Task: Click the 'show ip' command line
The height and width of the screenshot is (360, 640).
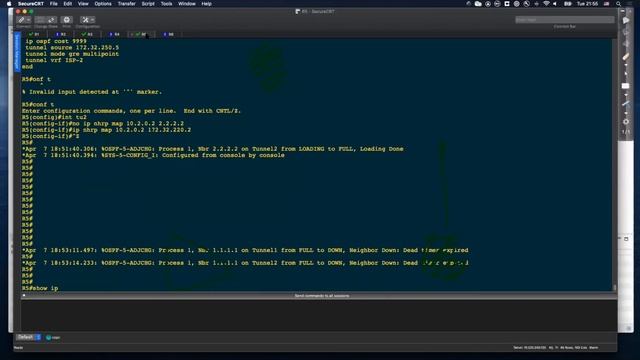Action: (40, 288)
